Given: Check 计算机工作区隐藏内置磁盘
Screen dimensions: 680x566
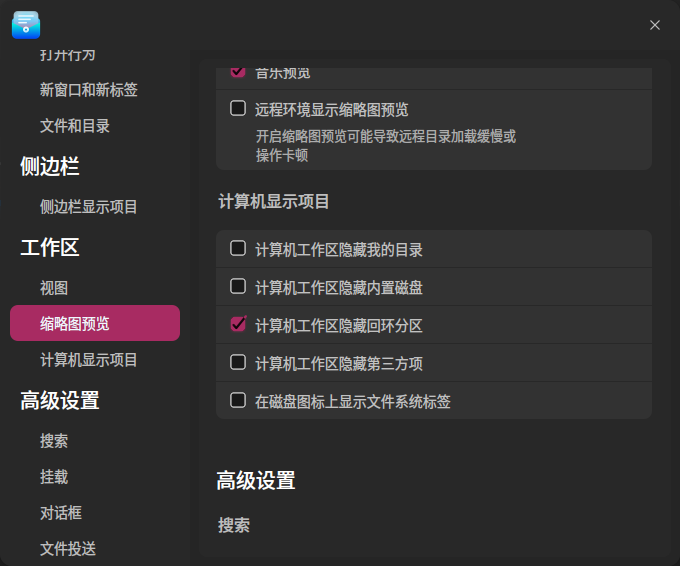Looking at the screenshot, I should (238, 286).
